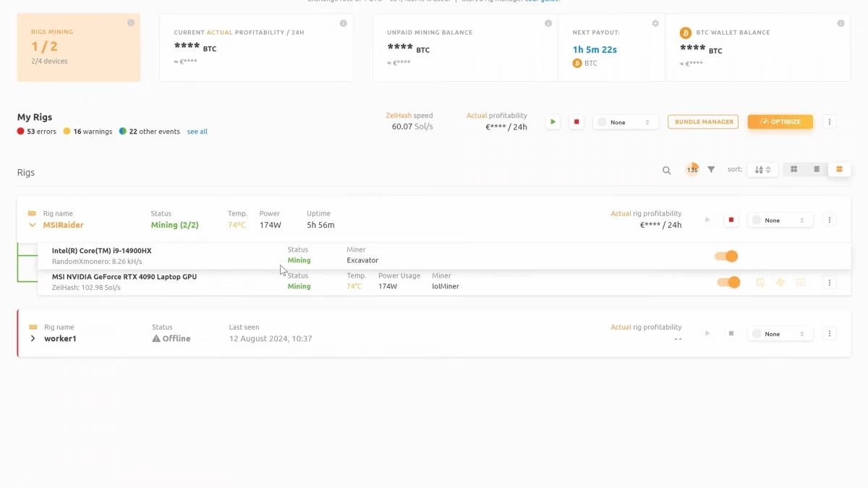Open worker1 power mode None dropdown
Screen dimensions: 868x488
(x=780, y=333)
